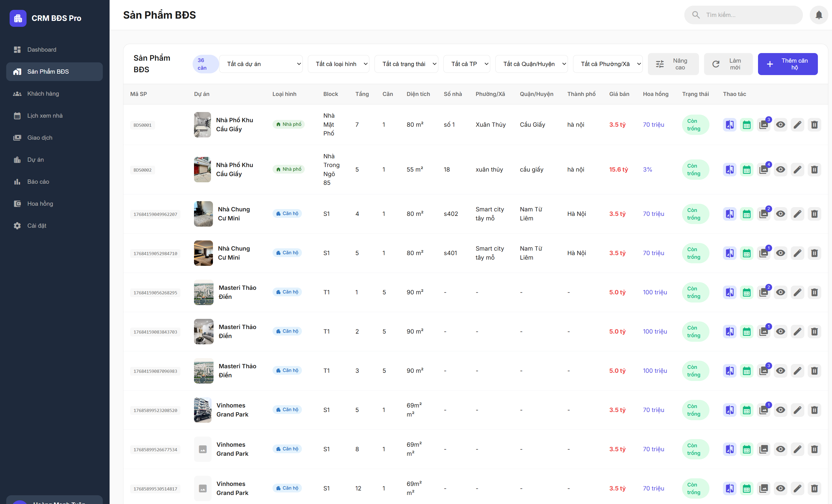
Task: Click the CRM BĐS Pro logo icon
Action: point(18,18)
